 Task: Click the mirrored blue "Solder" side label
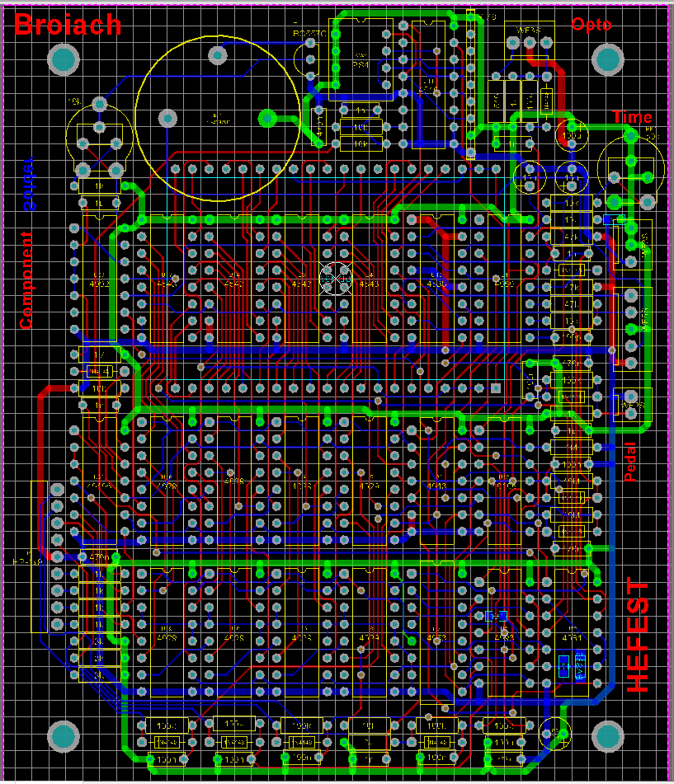pos(29,184)
